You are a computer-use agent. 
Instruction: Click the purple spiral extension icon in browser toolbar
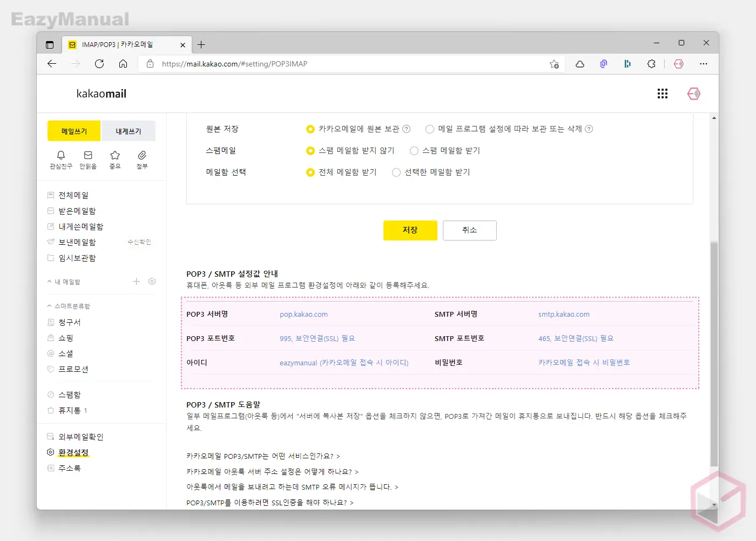pos(604,64)
